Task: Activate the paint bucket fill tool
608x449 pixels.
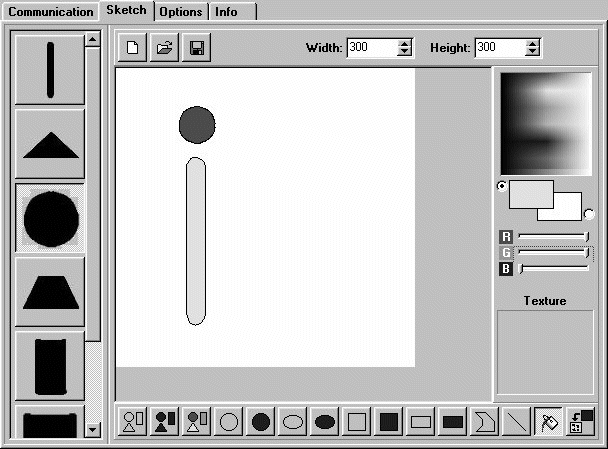Action: [549, 421]
